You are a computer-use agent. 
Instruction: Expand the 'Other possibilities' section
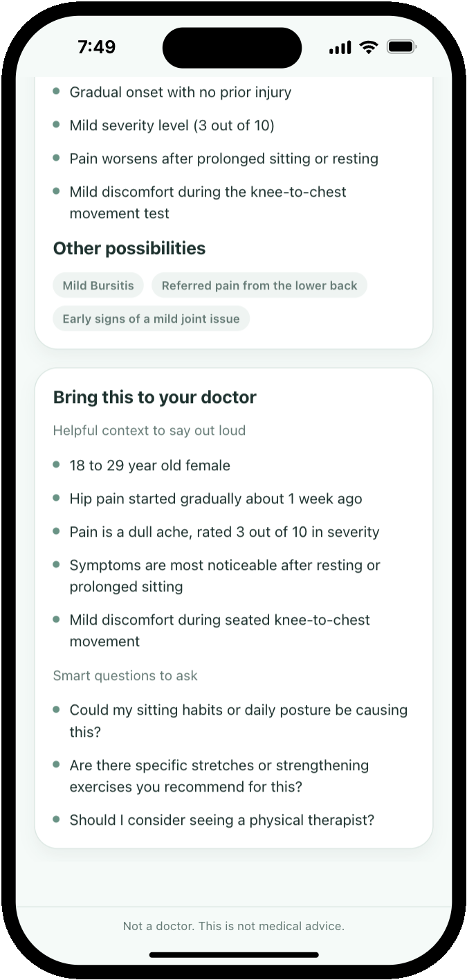(129, 248)
